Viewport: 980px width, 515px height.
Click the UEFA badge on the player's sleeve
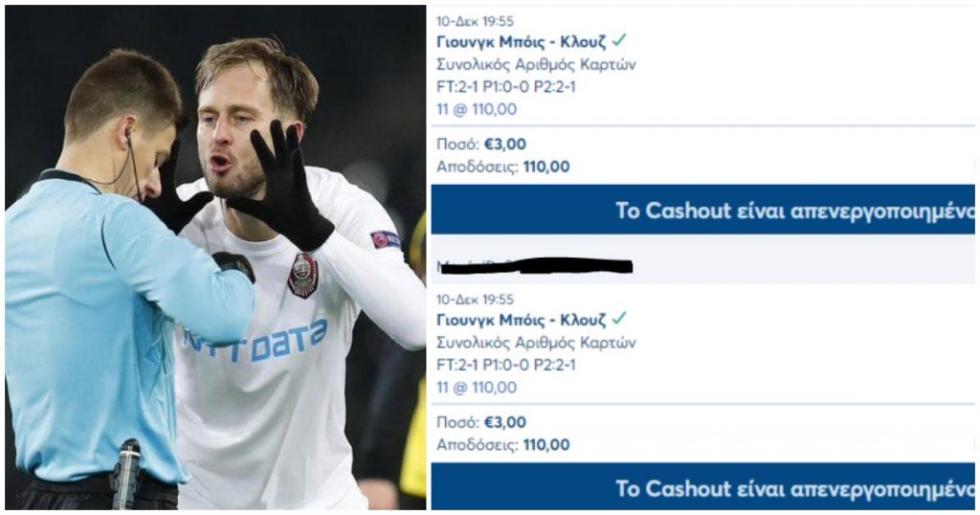(x=386, y=239)
